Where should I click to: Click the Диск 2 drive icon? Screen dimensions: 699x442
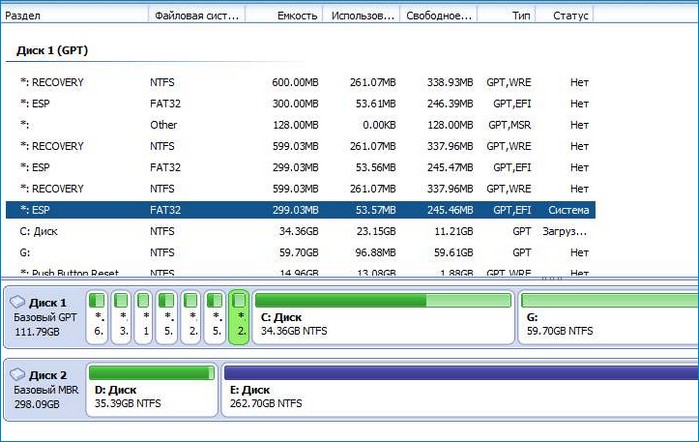pyautogui.click(x=20, y=373)
